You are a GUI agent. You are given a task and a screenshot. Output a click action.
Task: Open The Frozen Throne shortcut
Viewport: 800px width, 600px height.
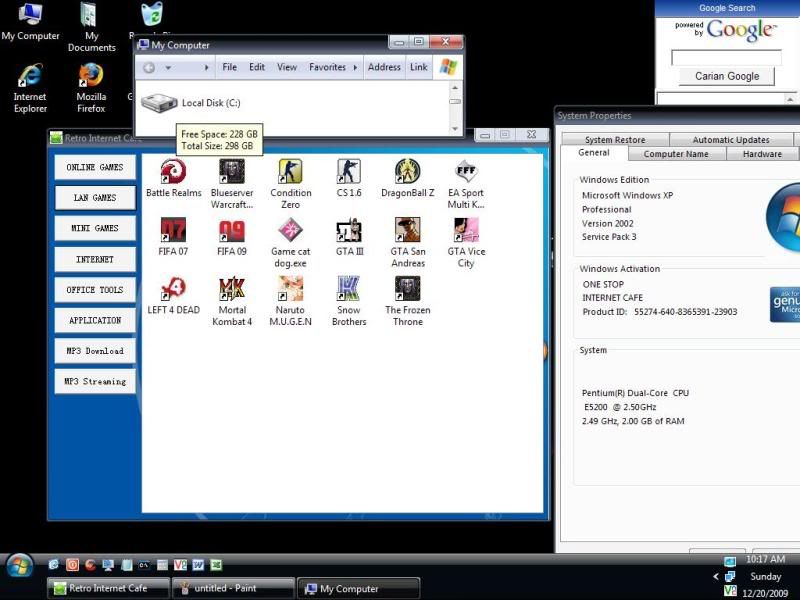tap(408, 301)
